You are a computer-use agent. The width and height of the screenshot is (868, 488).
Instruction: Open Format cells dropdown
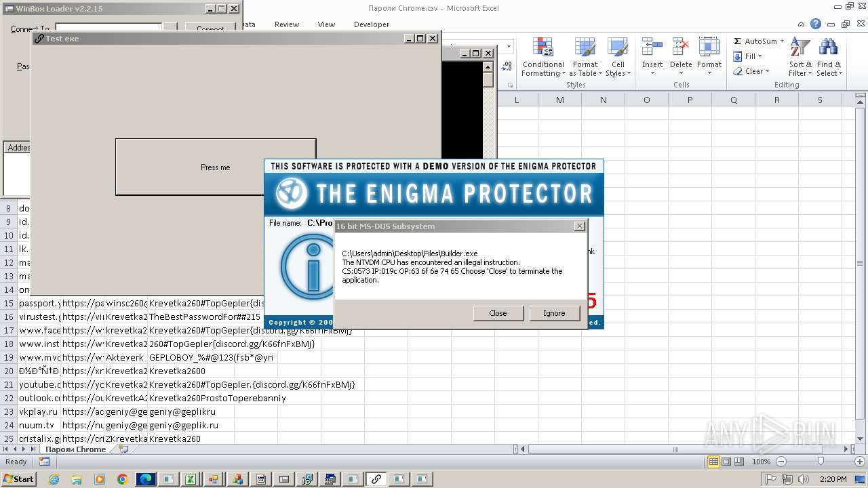[x=709, y=57]
